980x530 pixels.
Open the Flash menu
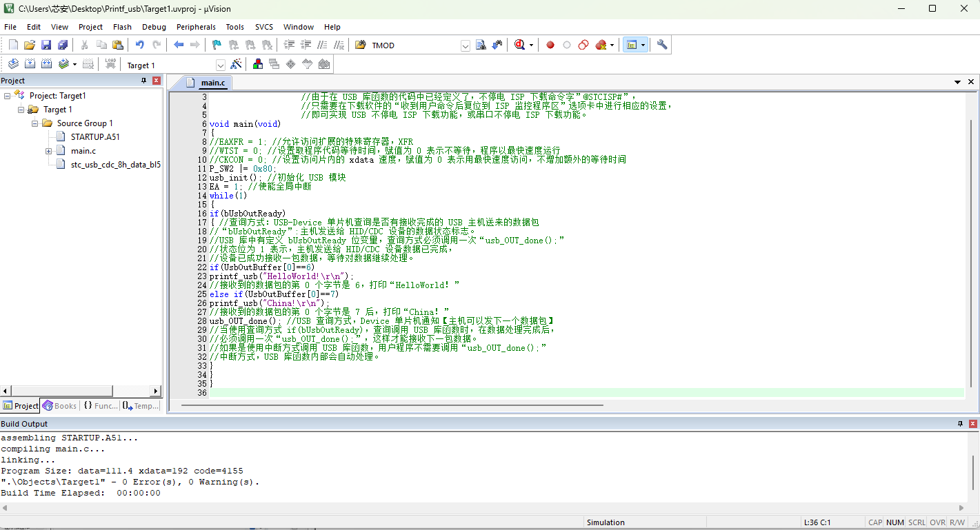[122, 27]
